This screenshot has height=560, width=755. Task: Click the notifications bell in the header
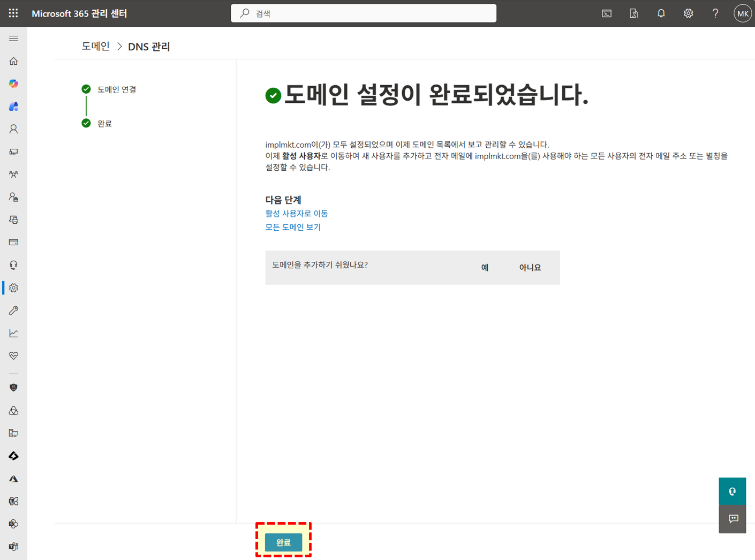[661, 13]
